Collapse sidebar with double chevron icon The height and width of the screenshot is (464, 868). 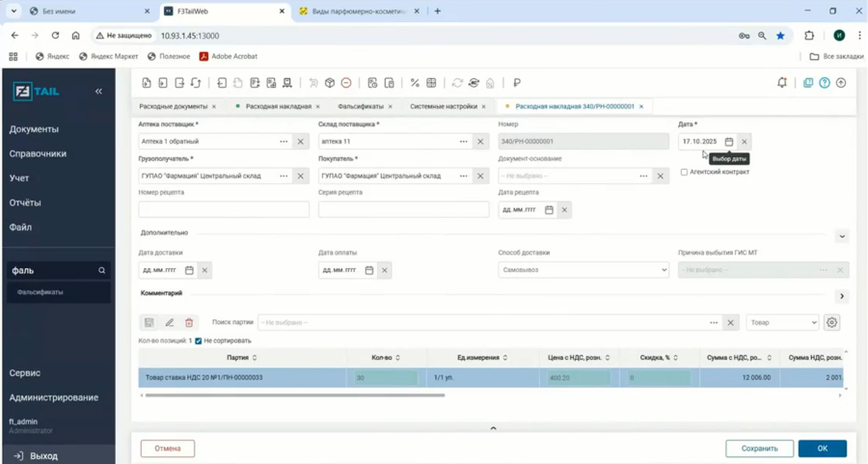pyautogui.click(x=98, y=91)
